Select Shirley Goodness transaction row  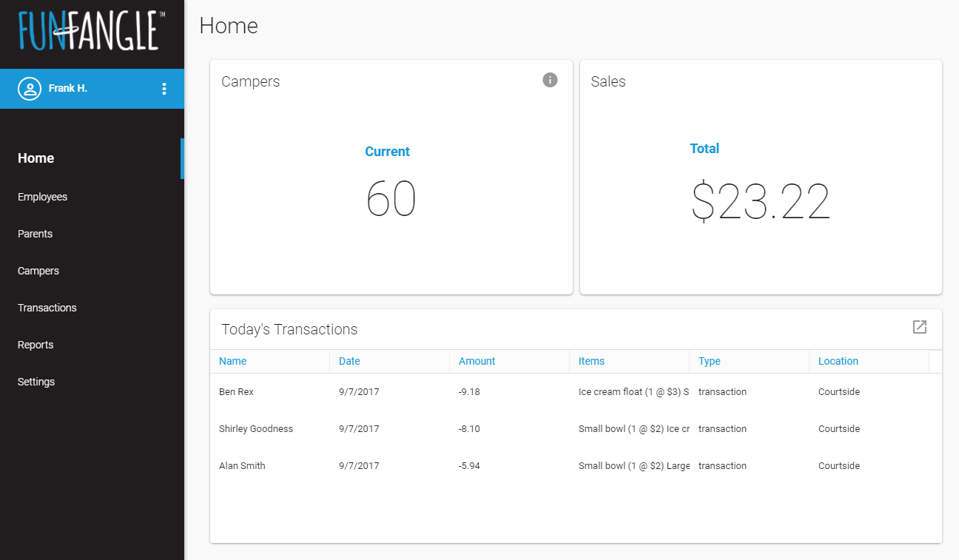click(x=256, y=429)
